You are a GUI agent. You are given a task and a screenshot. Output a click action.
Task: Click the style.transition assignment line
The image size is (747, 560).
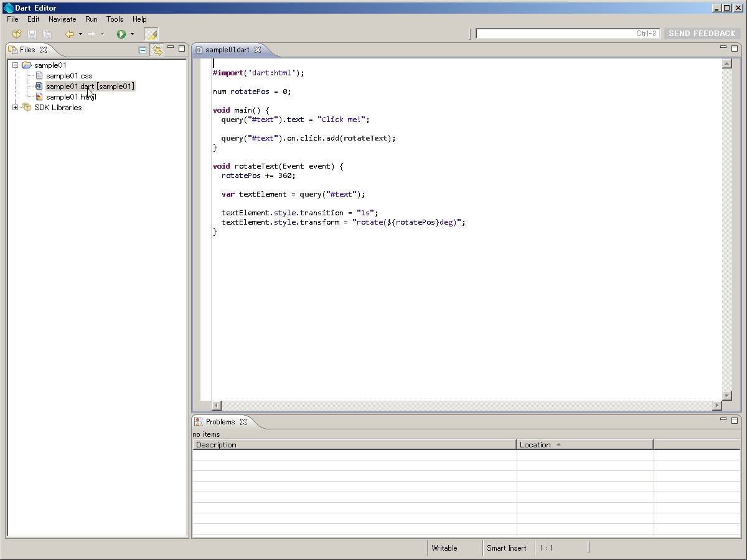tap(300, 213)
